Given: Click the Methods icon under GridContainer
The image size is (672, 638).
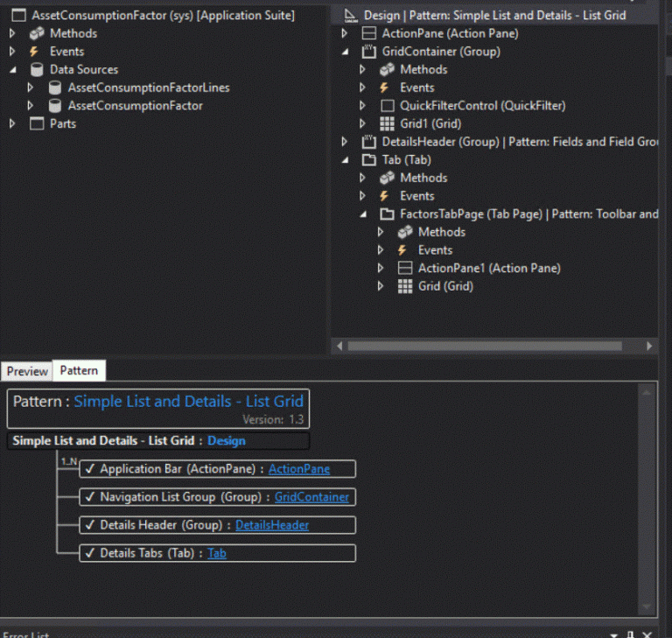Looking at the screenshot, I should (388, 70).
